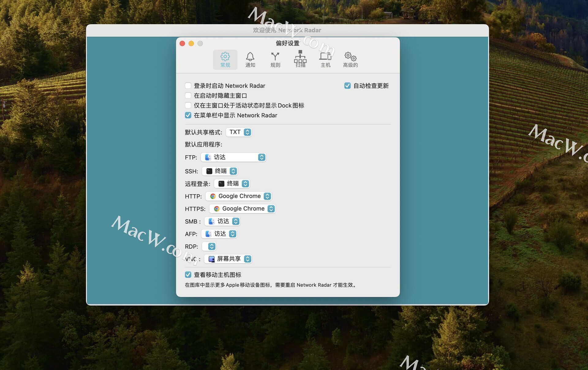Uncheck 查看移动主机图标 checkbox
The height and width of the screenshot is (370, 588).
pyautogui.click(x=188, y=275)
